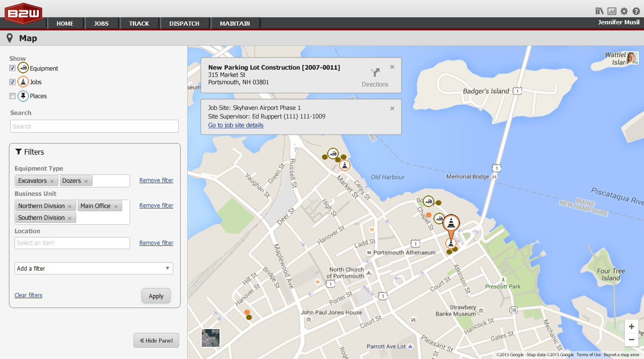Click the user avatar photo on map
This screenshot has width=644, height=359.
632,58
